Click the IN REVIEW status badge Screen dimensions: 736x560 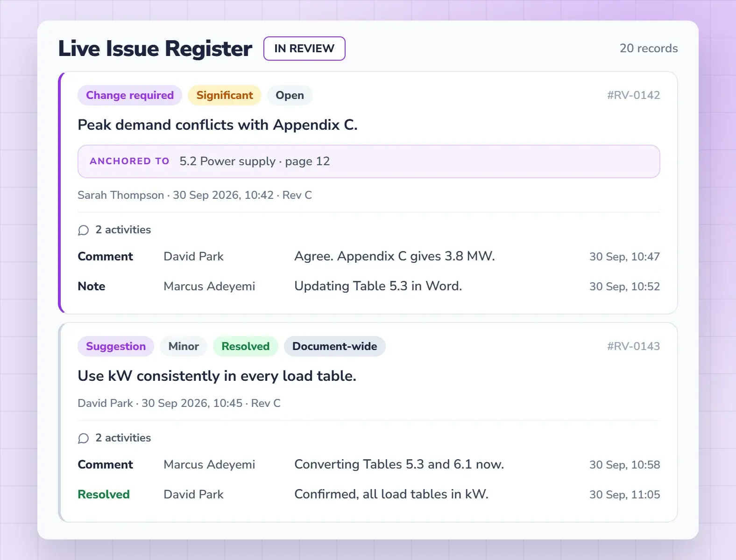click(x=304, y=49)
